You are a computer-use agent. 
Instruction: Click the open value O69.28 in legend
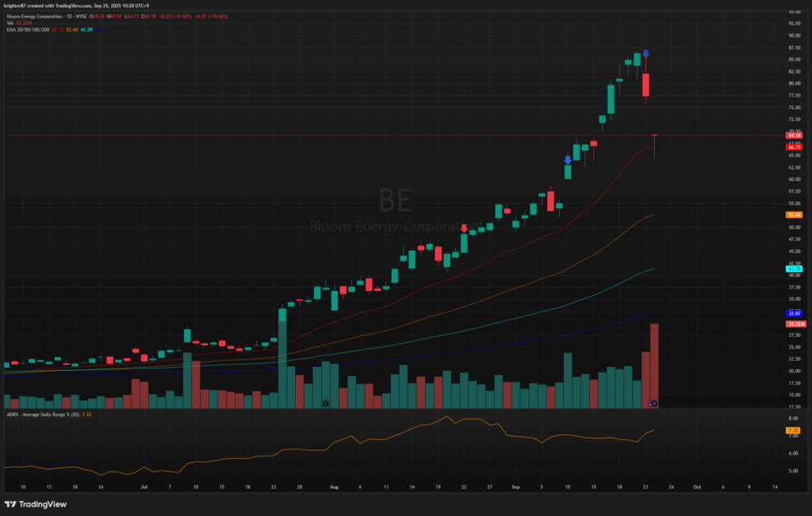tap(98, 17)
